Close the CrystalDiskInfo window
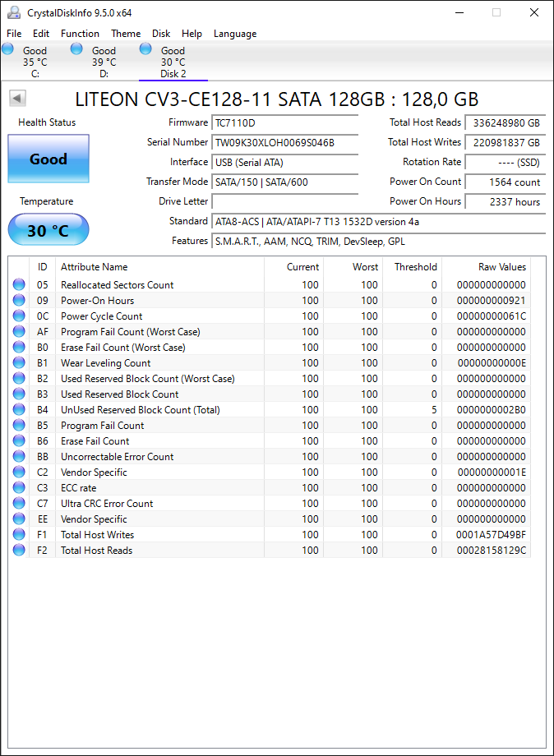The width and height of the screenshot is (554, 756). pos(534,12)
